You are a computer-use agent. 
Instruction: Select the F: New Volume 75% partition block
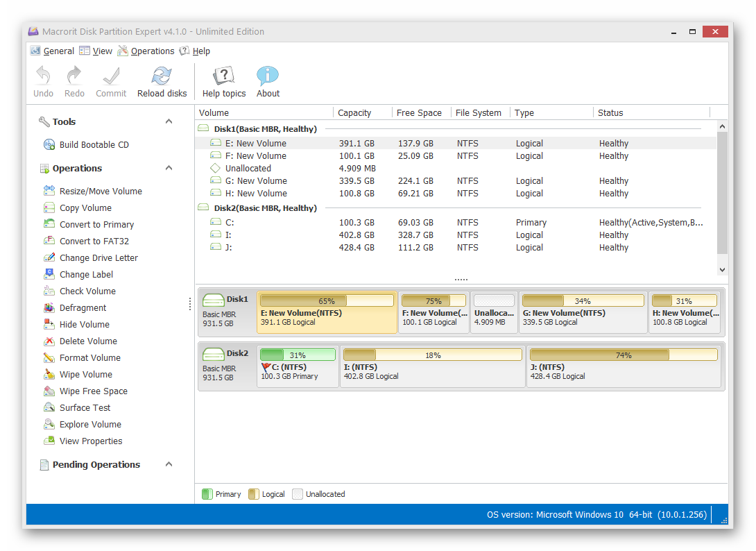pos(433,312)
